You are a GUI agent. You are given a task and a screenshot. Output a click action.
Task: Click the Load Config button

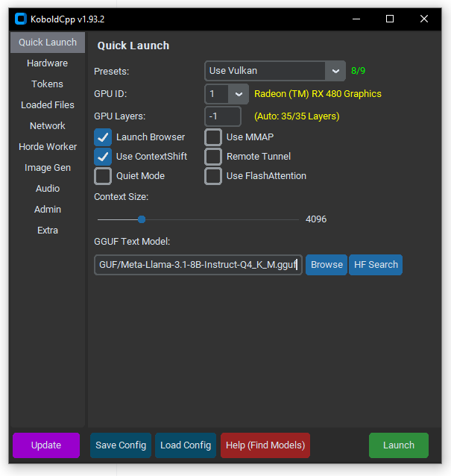pos(186,445)
